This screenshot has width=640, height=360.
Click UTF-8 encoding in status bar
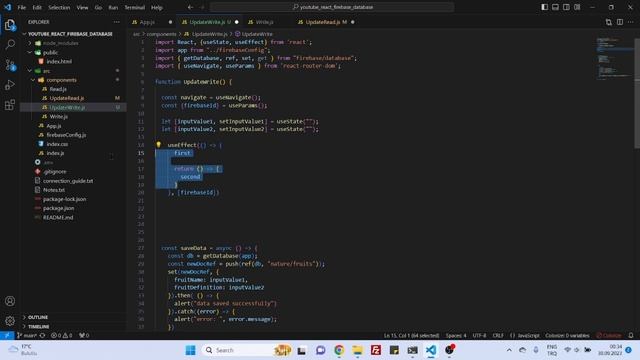pyautogui.click(x=479, y=336)
